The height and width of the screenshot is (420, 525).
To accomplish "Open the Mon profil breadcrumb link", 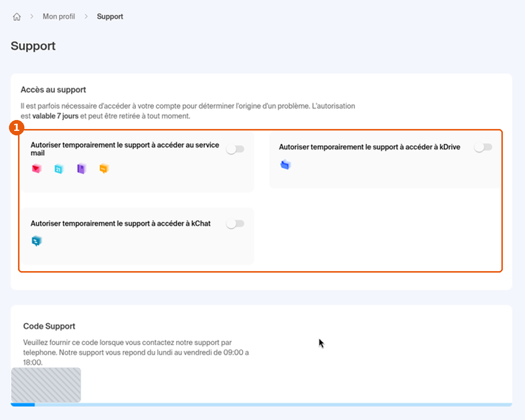I will (59, 16).
